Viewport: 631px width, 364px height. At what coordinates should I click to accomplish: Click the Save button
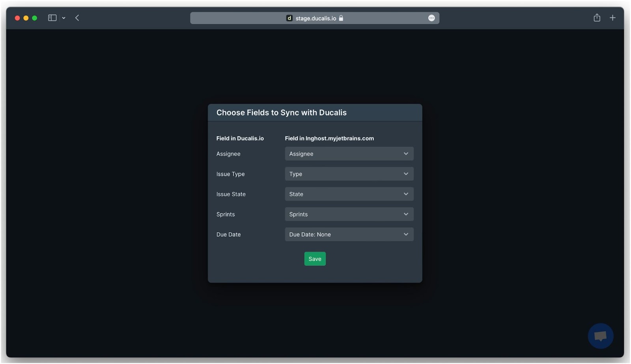point(315,259)
